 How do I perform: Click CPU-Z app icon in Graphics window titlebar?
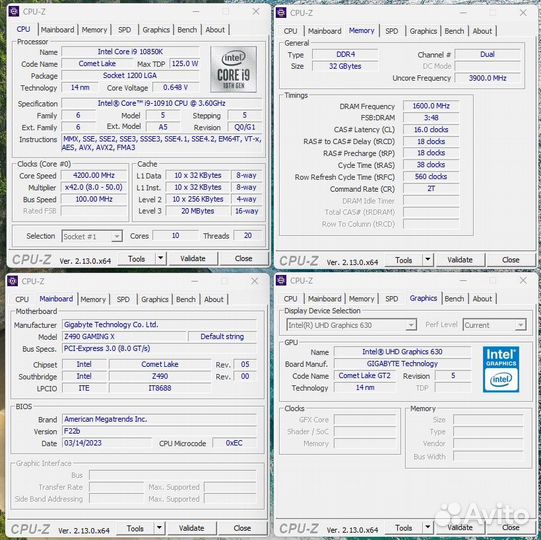281,281
